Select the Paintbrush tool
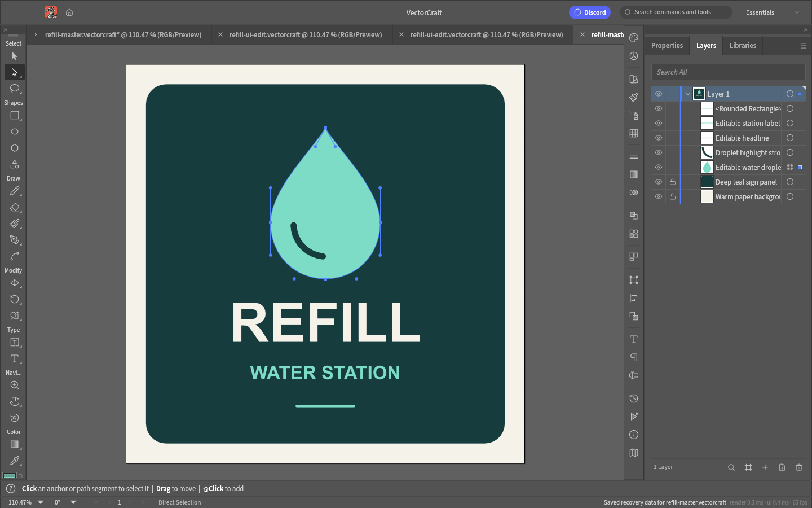812x508 pixels. [x=15, y=224]
